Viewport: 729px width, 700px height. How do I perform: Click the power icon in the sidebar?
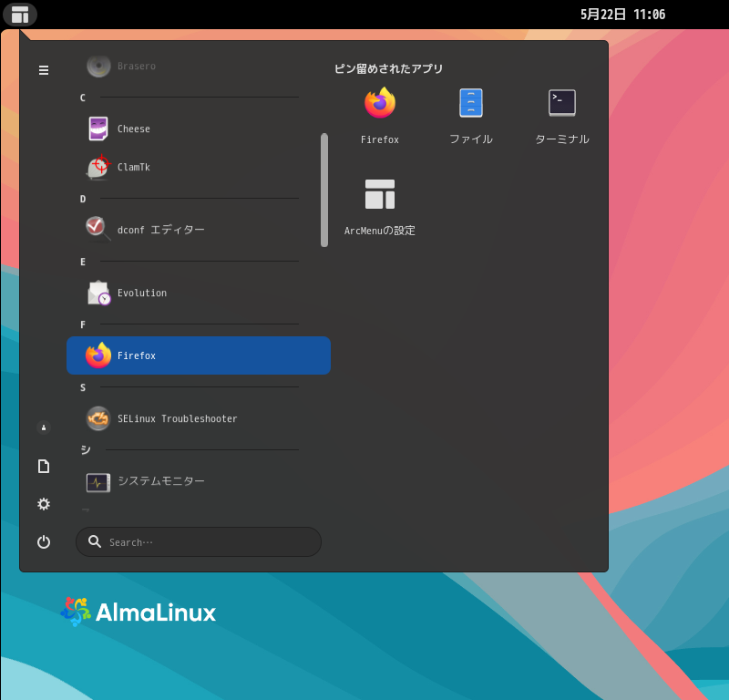[44, 542]
